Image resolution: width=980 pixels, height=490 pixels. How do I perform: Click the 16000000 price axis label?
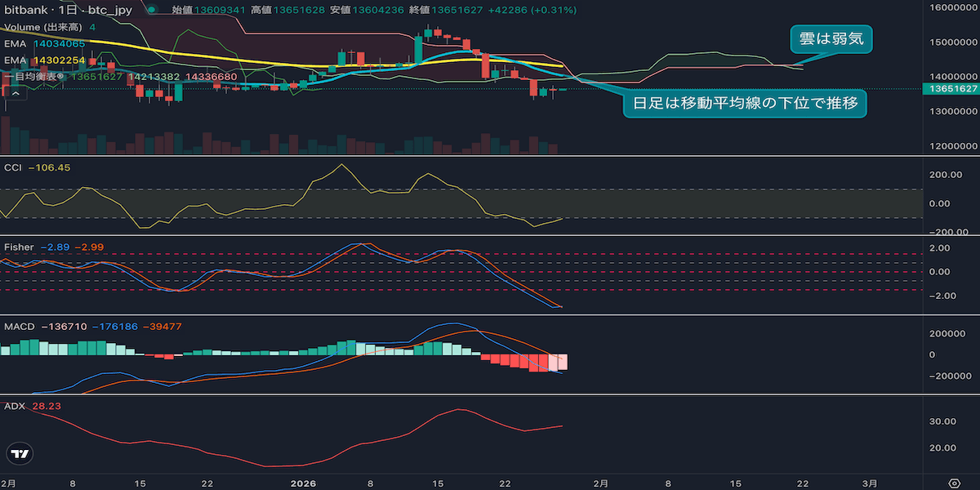point(953,7)
